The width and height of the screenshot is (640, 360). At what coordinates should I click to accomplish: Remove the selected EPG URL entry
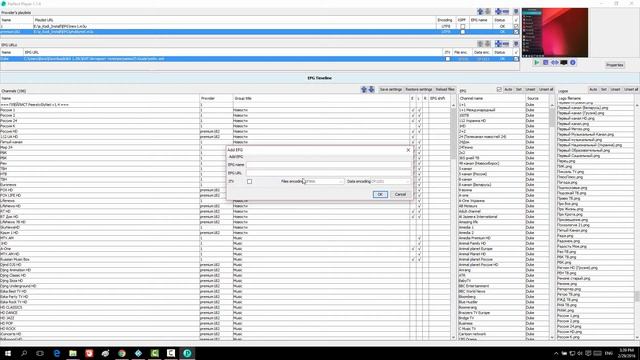click(506, 44)
